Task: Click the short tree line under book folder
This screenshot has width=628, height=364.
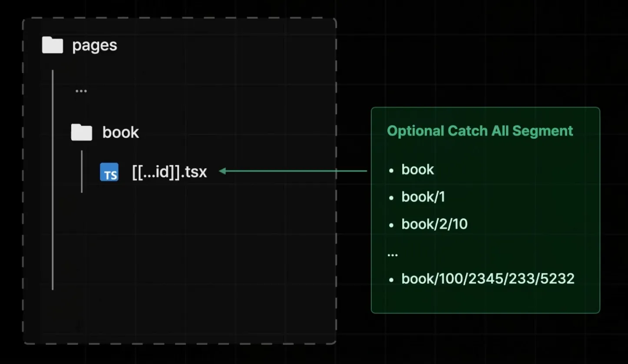Action: tap(82, 172)
